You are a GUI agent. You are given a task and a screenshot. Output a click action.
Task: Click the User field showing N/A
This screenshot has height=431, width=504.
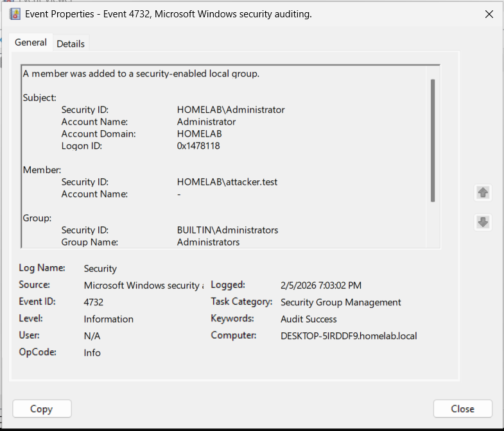tap(92, 335)
